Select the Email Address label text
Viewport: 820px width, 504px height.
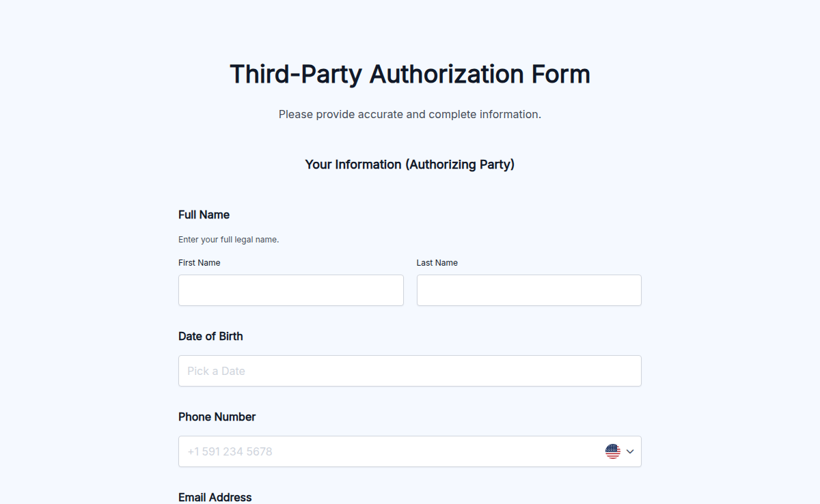[215, 496]
